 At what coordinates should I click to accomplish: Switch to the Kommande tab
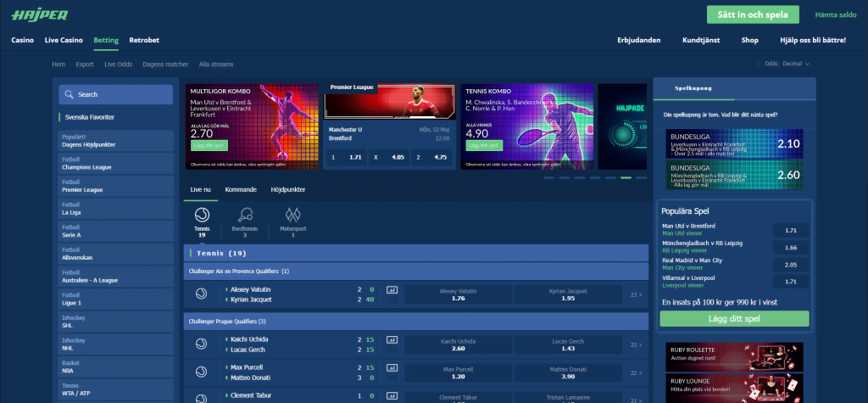[x=241, y=189]
